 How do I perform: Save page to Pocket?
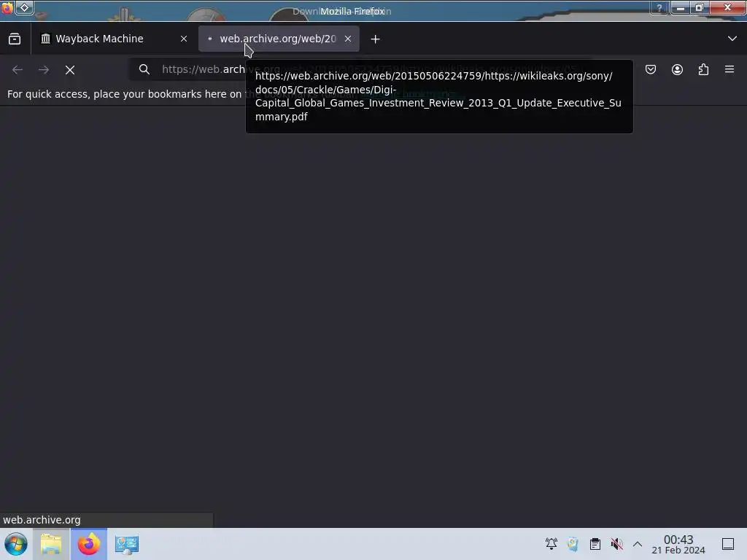(x=651, y=69)
